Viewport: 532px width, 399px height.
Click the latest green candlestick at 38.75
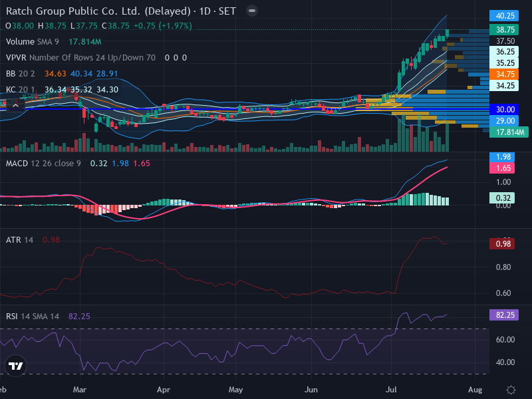pyautogui.click(x=447, y=33)
